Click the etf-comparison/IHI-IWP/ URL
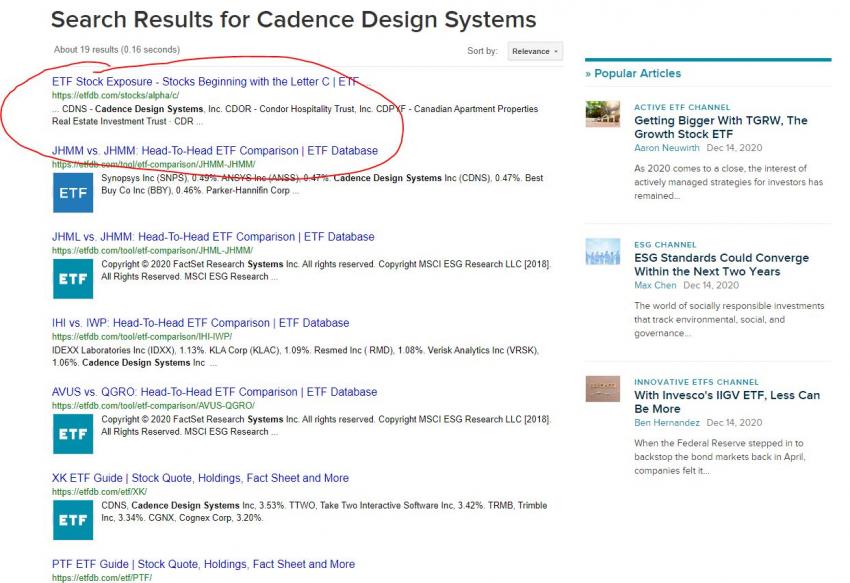The height and width of the screenshot is (583, 850). click(x=142, y=337)
